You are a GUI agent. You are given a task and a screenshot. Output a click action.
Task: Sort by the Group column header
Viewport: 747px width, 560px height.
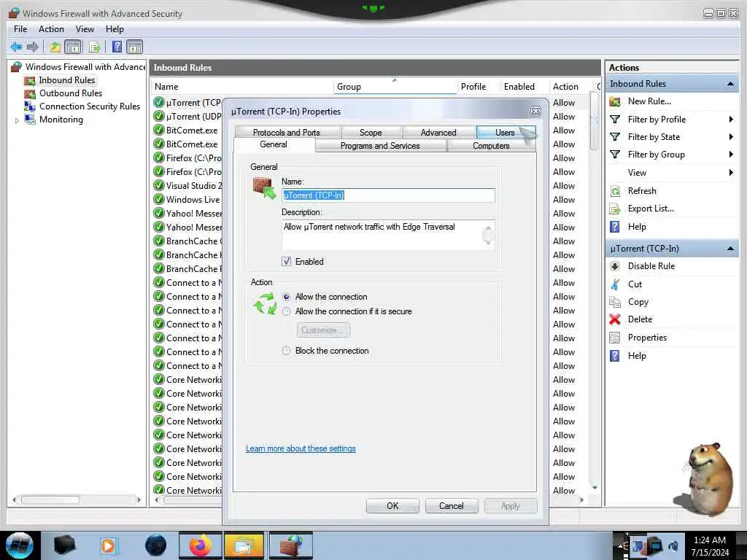[x=395, y=87]
